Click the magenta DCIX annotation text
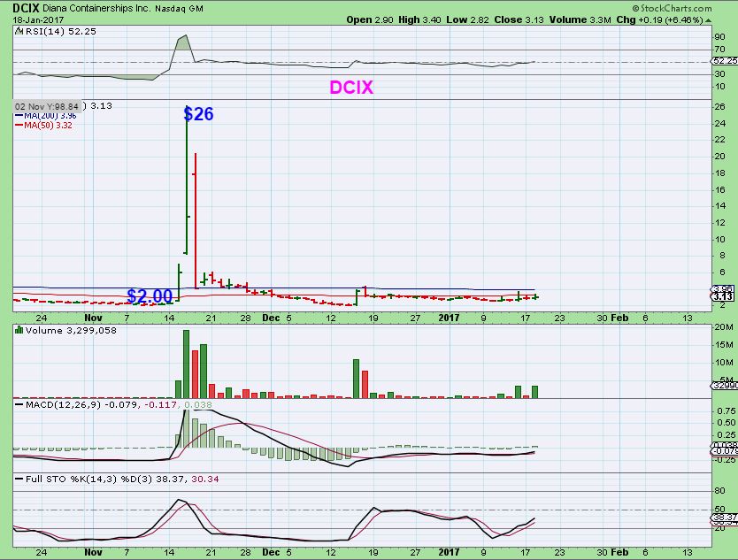This screenshot has height=560, width=738. click(351, 87)
